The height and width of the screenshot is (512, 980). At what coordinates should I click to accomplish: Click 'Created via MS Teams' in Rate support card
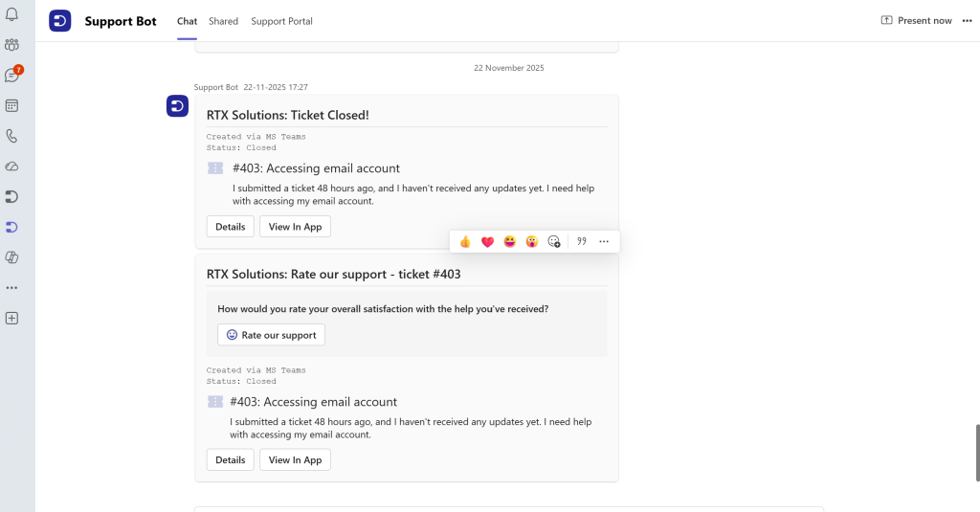point(256,370)
